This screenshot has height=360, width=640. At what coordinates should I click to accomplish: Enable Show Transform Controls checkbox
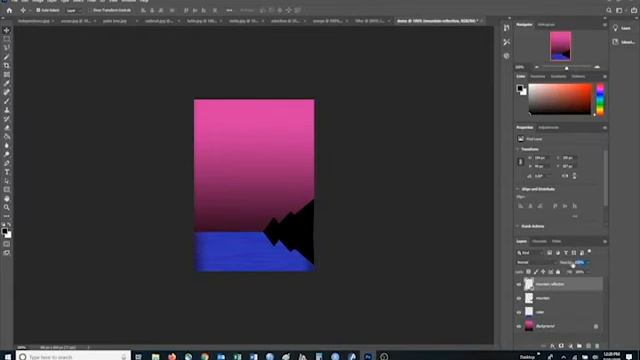(90, 10)
